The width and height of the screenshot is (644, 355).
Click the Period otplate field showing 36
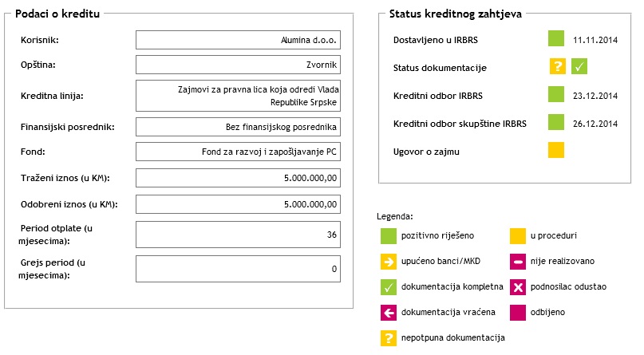click(x=238, y=235)
